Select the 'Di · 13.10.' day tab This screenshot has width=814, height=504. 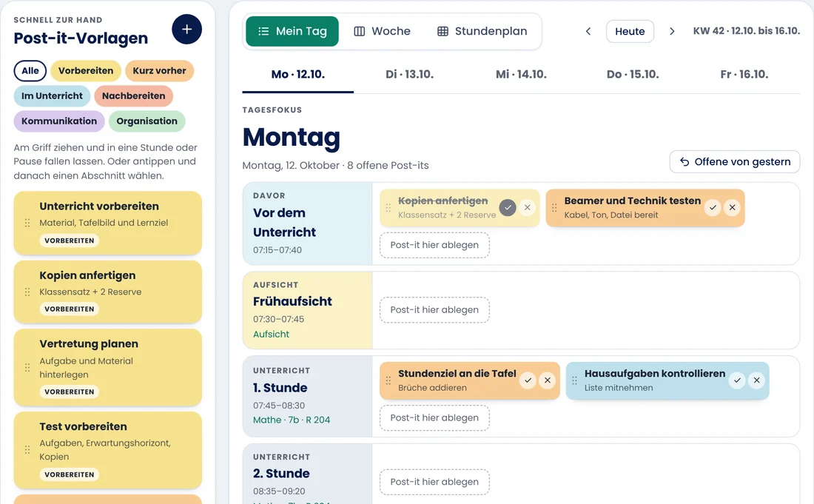[410, 75]
